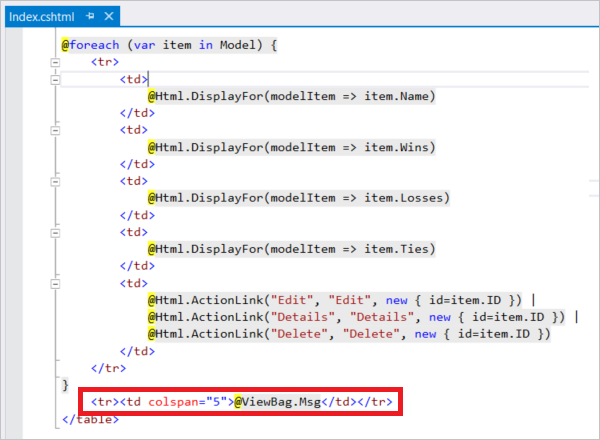This screenshot has width=600, height=440.
Task: Click the closing </table> tag
Action: (x=91, y=419)
